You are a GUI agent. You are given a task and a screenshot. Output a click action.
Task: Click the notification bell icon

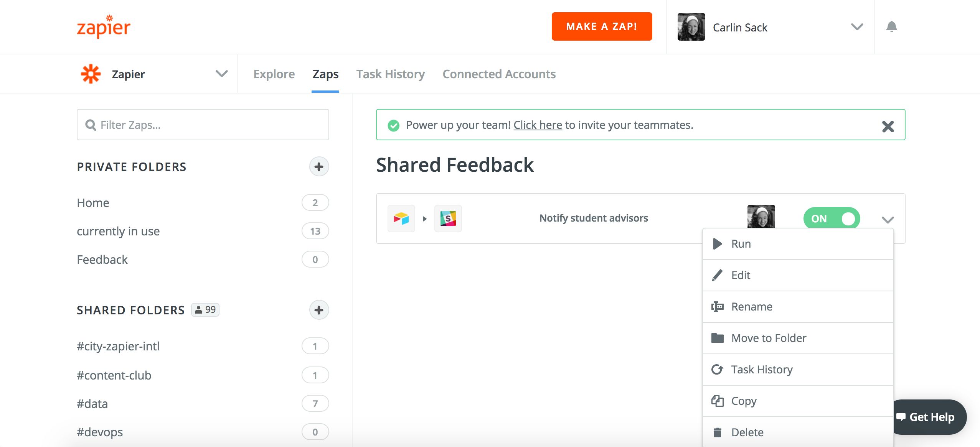coord(891,27)
